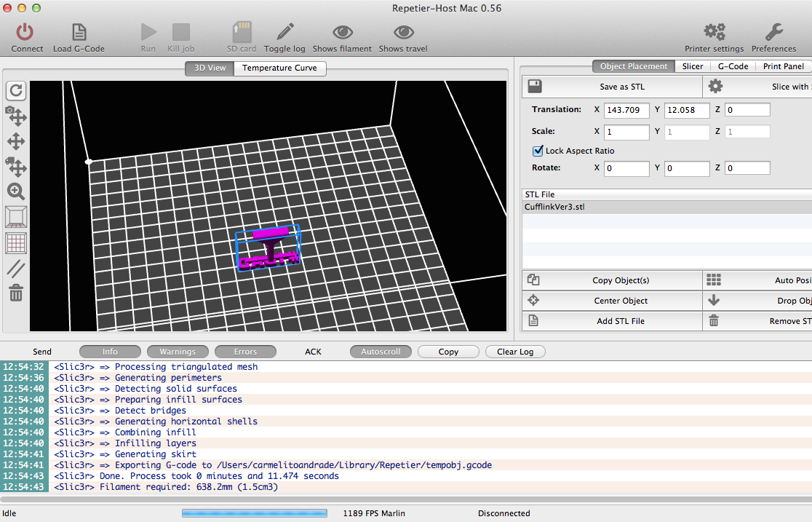Click the Toggle log pencil icon
This screenshot has height=522, width=812.
[284, 32]
